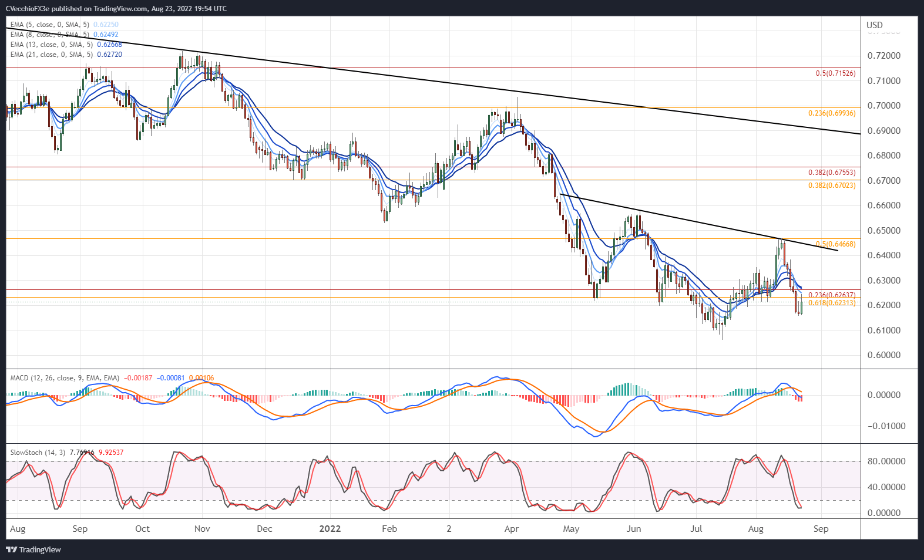The image size is (924, 560).
Task: Click the Jul label on time axis
Action: tap(696, 529)
